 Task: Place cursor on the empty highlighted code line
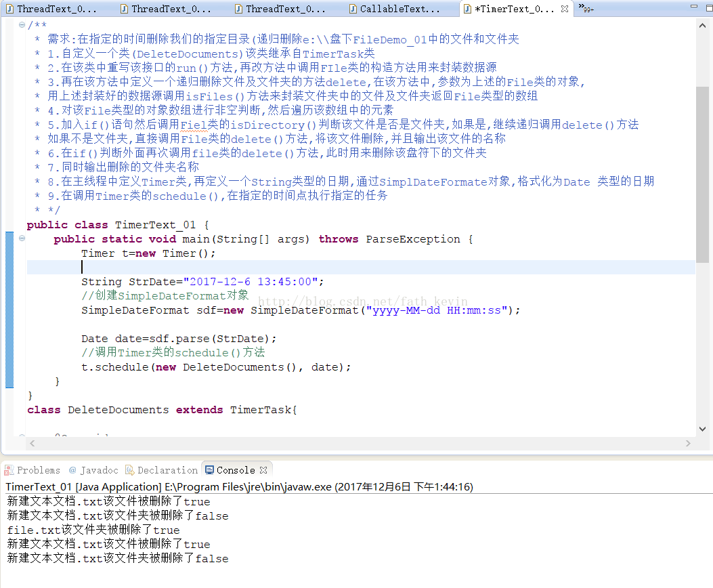tap(361, 268)
